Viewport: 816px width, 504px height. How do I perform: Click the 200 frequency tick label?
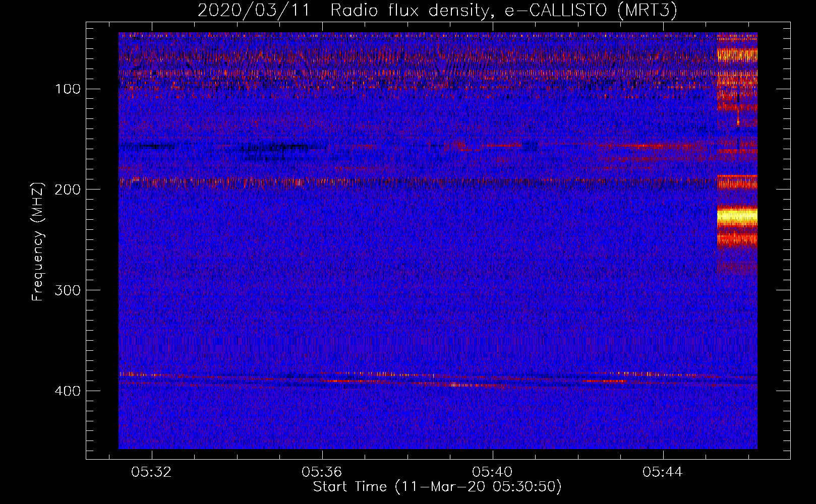point(68,190)
